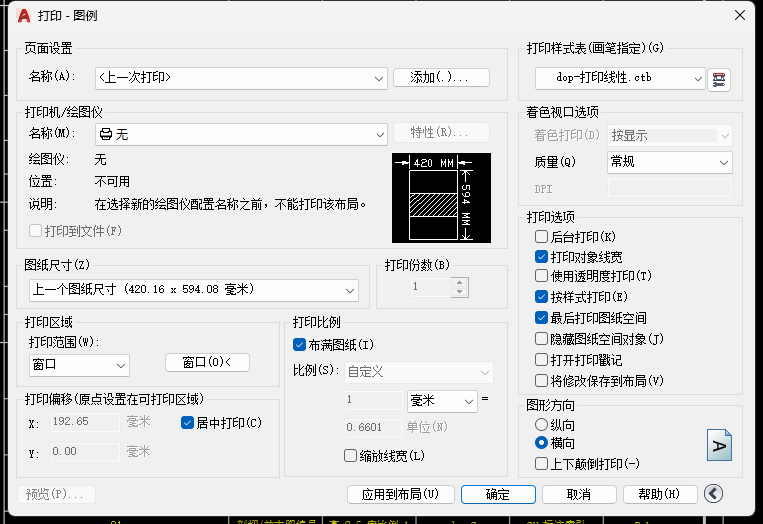Increase copies with 打印份数 up arrow
The width and height of the screenshot is (763, 524).
coord(459,282)
